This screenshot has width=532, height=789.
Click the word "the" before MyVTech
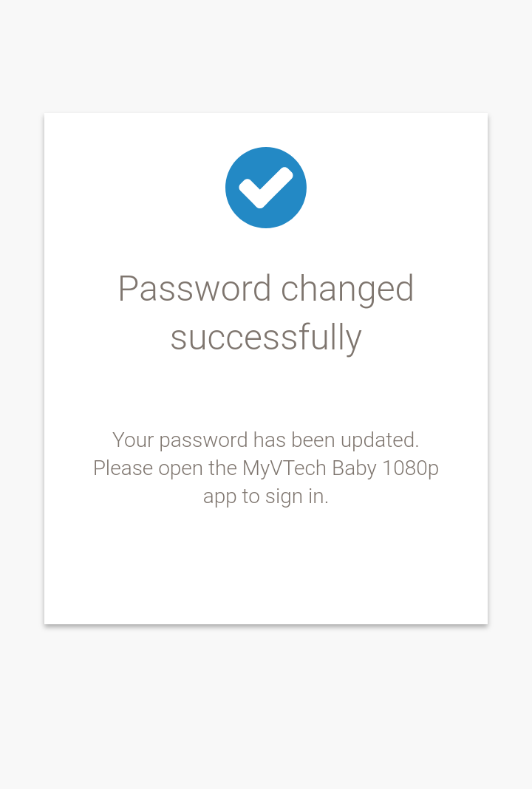(x=222, y=468)
